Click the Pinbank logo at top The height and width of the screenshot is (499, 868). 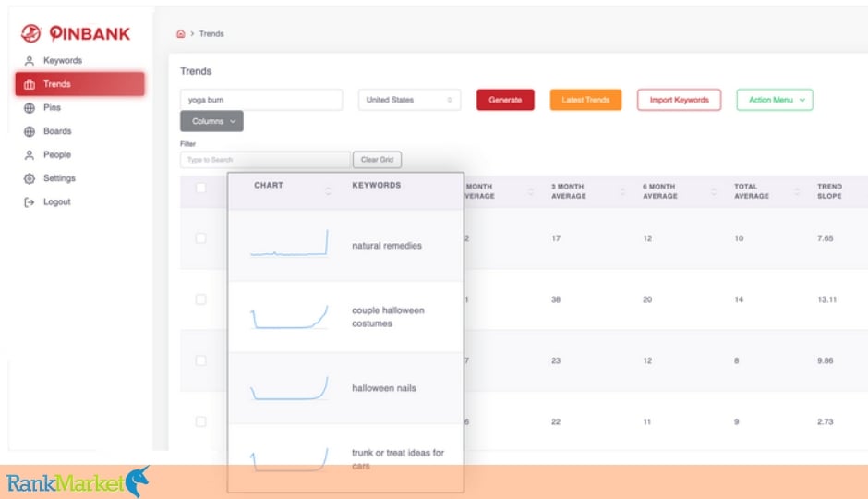coord(76,33)
